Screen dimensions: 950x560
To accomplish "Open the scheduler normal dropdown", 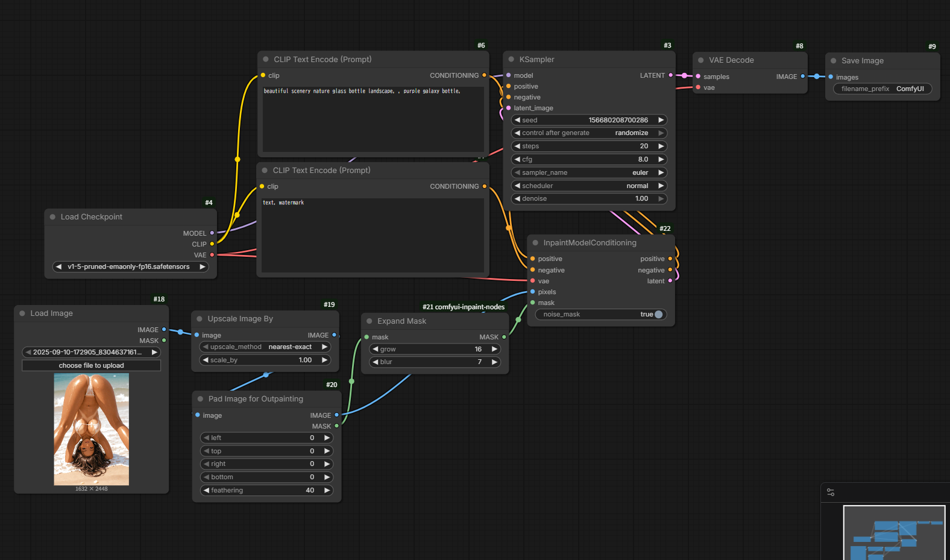I will click(x=588, y=186).
